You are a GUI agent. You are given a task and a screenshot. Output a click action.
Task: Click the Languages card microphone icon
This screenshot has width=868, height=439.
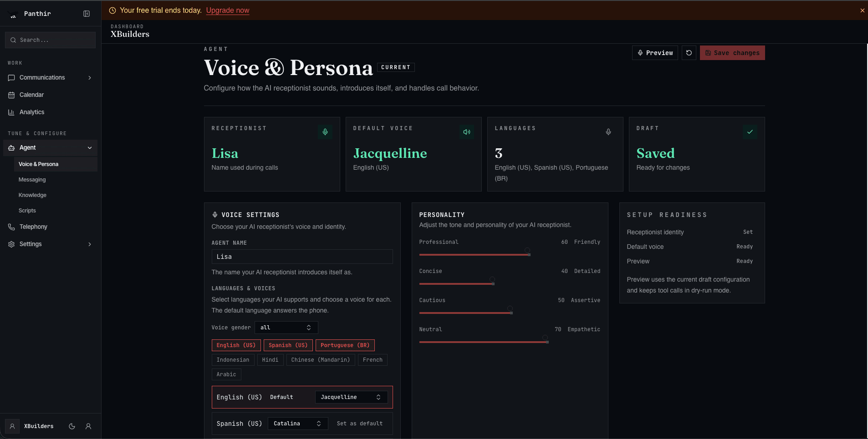tap(608, 132)
